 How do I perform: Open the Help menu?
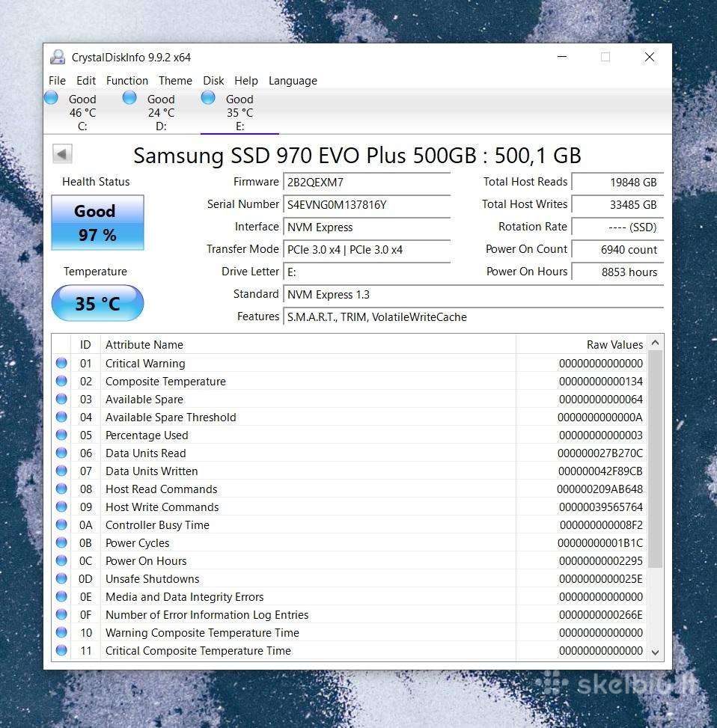tap(245, 81)
